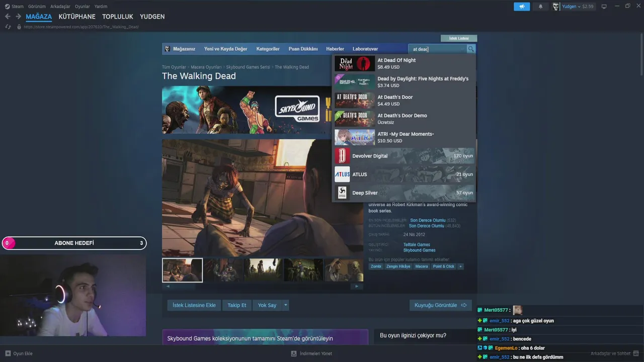This screenshot has width=644, height=362.
Task: Click the plus button after the tags
Action: (x=460, y=266)
